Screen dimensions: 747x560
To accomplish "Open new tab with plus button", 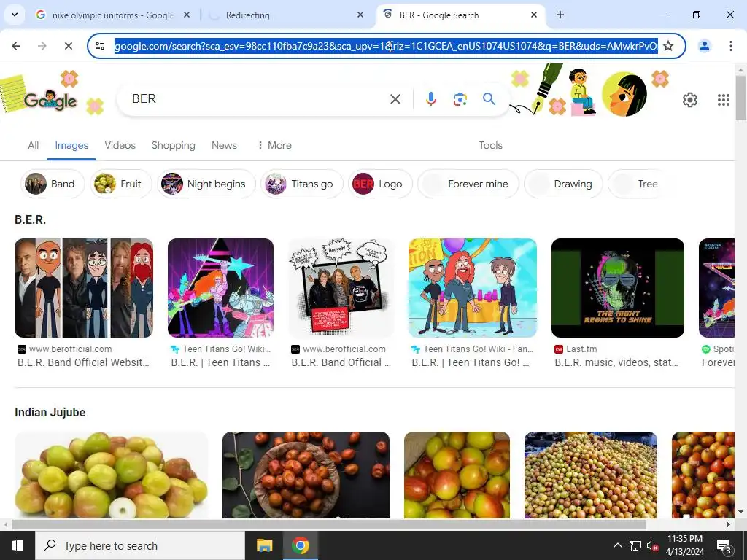I will click(x=560, y=15).
